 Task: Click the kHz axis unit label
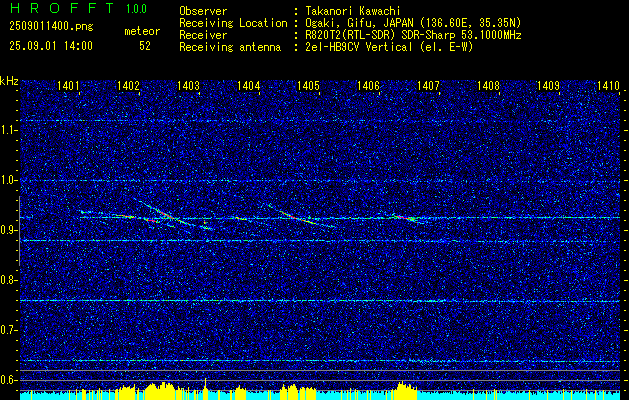click(x=9, y=81)
